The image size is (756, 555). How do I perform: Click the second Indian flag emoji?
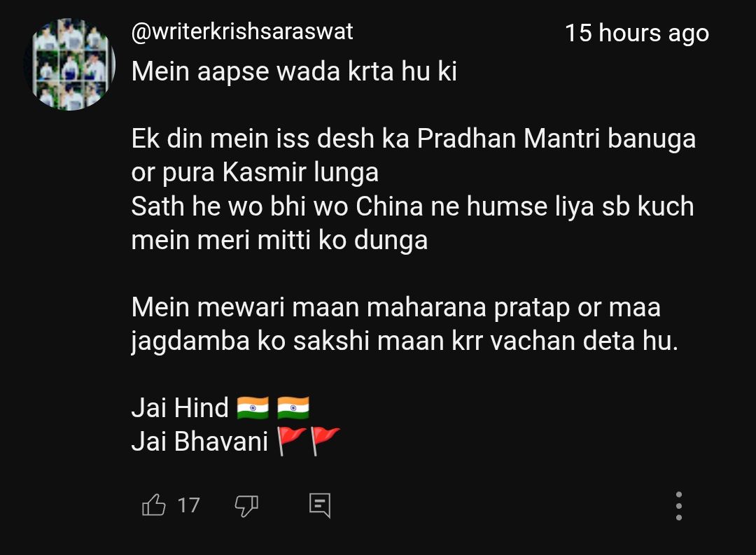click(293, 407)
